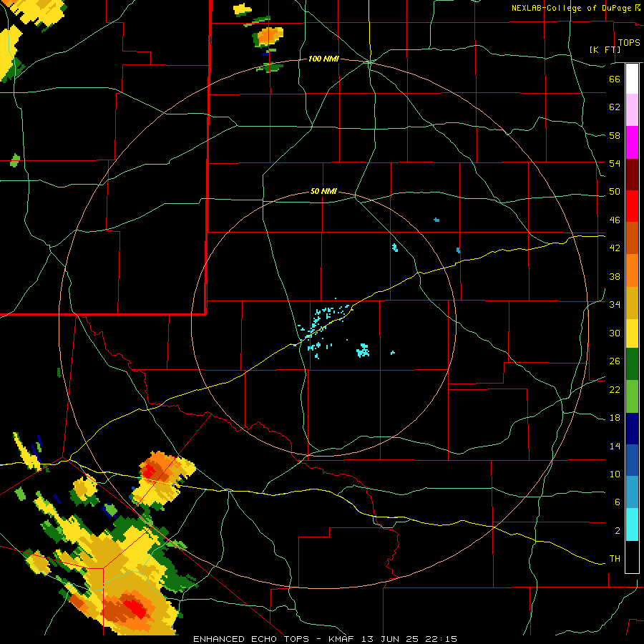Click the yellow legend swatch
The width and height of the screenshot is (644, 644).
(x=632, y=333)
